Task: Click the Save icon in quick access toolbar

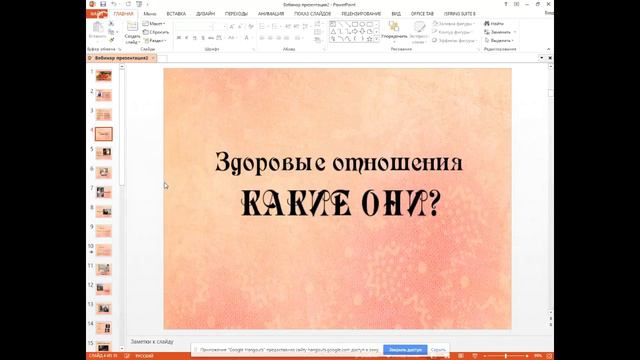Action: coord(103,4)
